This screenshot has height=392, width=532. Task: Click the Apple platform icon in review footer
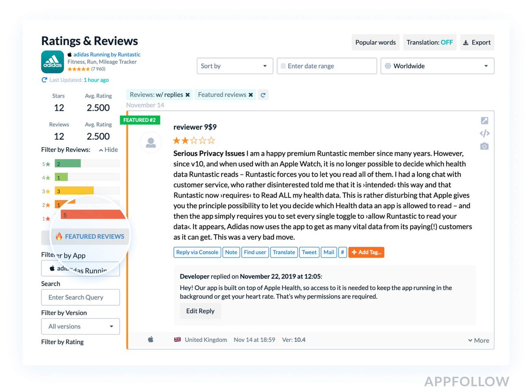(151, 340)
